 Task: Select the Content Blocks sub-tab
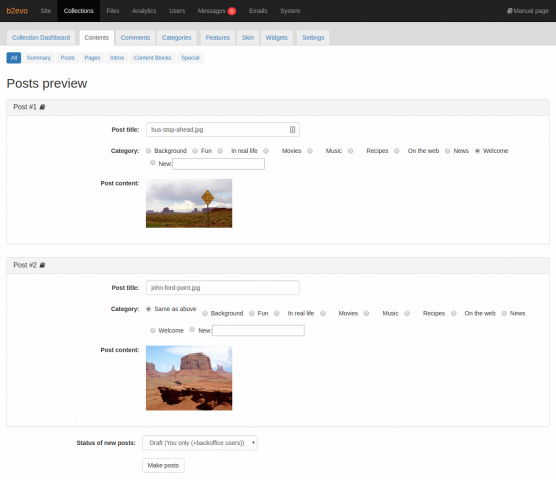[152, 58]
